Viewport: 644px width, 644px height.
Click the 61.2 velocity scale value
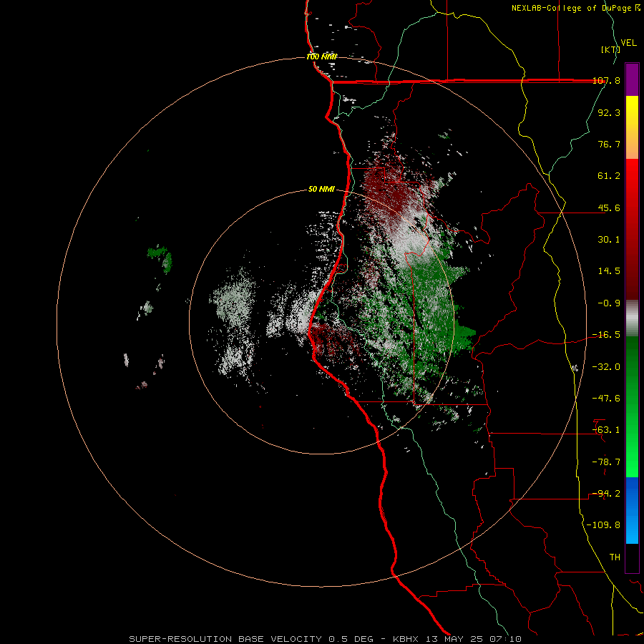[609, 176]
